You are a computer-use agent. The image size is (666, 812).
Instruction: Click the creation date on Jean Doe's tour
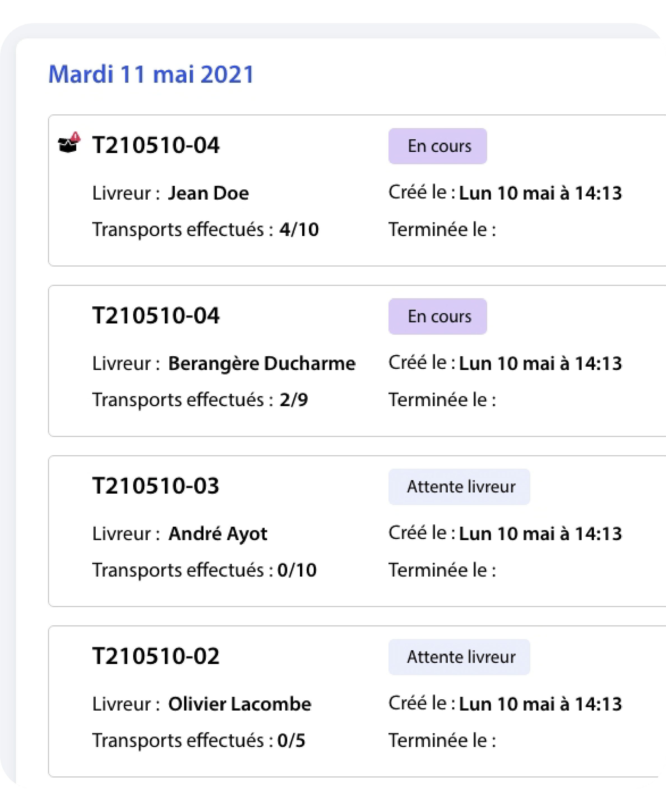tap(540, 193)
